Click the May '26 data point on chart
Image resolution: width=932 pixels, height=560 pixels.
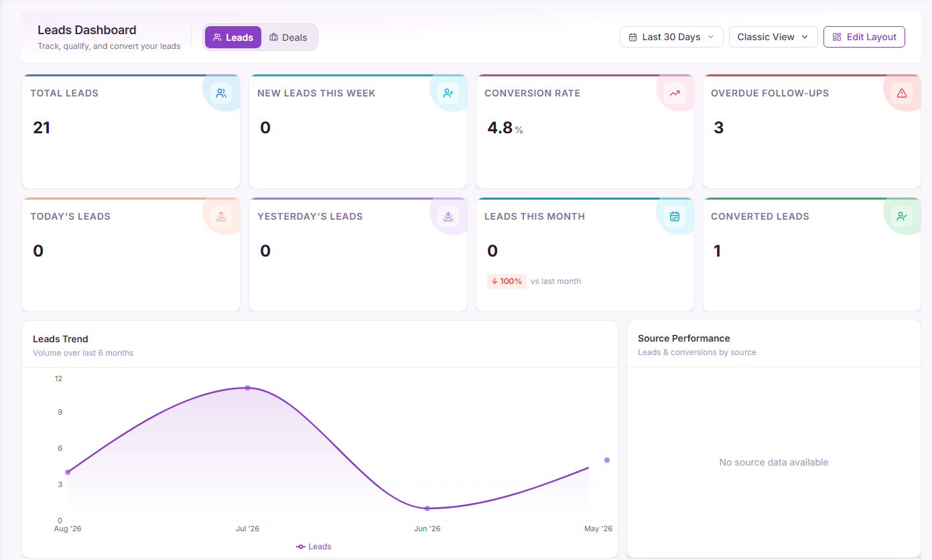click(x=607, y=460)
